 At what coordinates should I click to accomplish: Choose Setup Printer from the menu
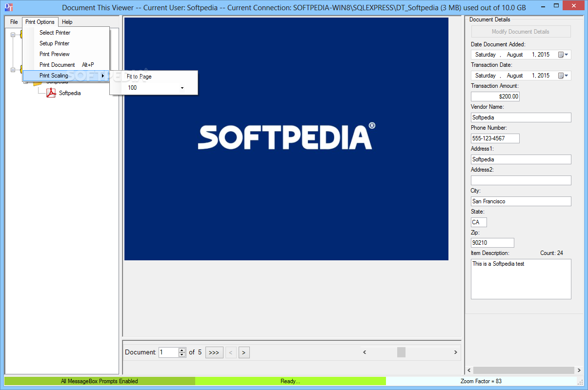pyautogui.click(x=66, y=43)
